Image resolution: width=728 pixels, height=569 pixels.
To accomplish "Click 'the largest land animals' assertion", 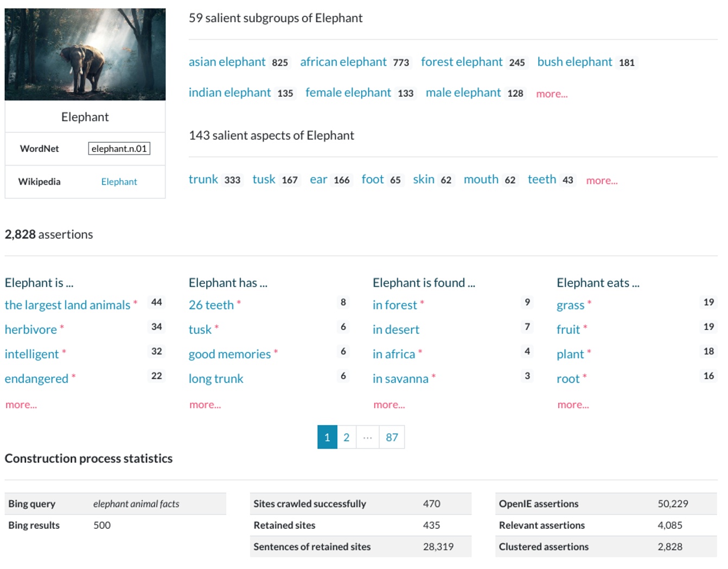I will [67, 305].
